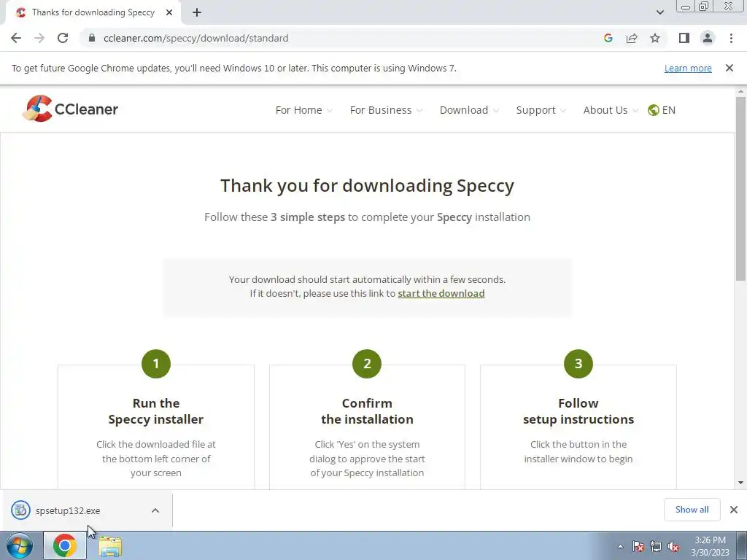Close the Thanks for downloading Speccy tab
The width and height of the screenshot is (747, 560).
coord(169,12)
